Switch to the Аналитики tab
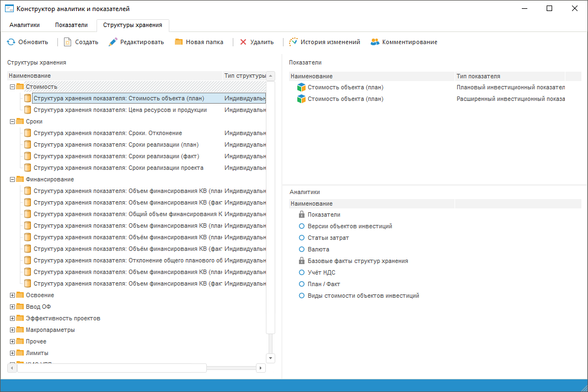This screenshot has height=392, width=588. pyautogui.click(x=25, y=25)
